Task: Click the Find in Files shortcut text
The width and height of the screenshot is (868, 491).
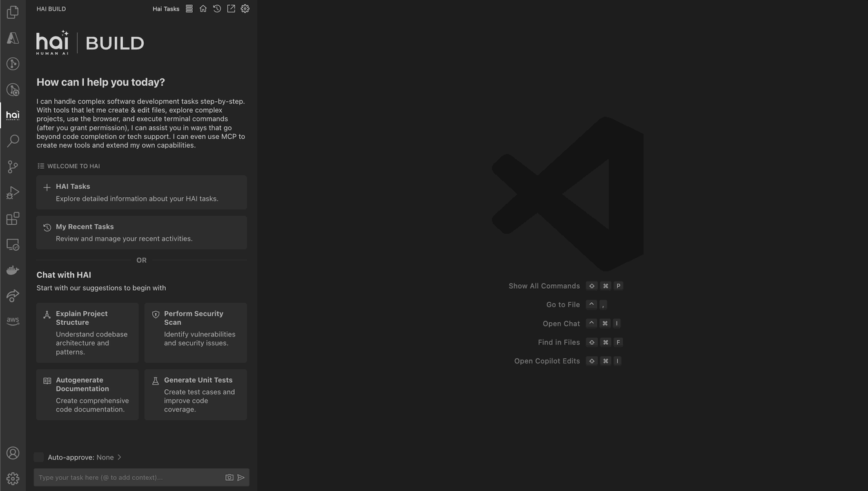Action: pos(559,342)
